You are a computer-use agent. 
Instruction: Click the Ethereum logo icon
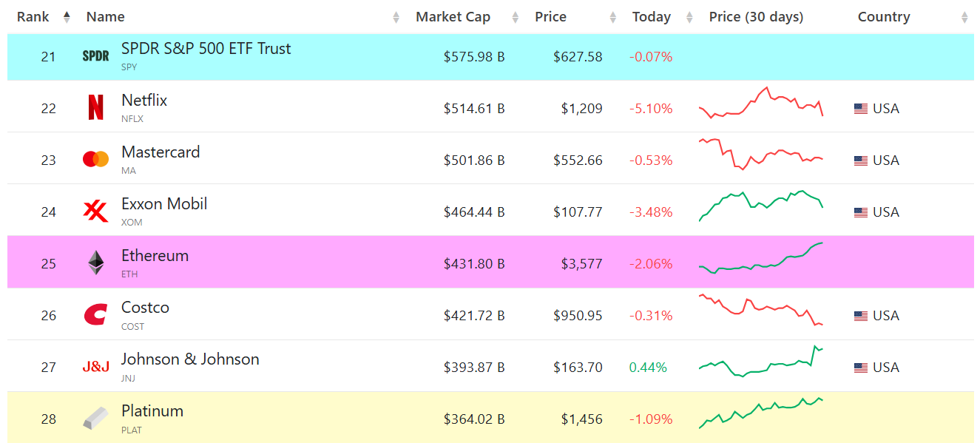(x=96, y=263)
